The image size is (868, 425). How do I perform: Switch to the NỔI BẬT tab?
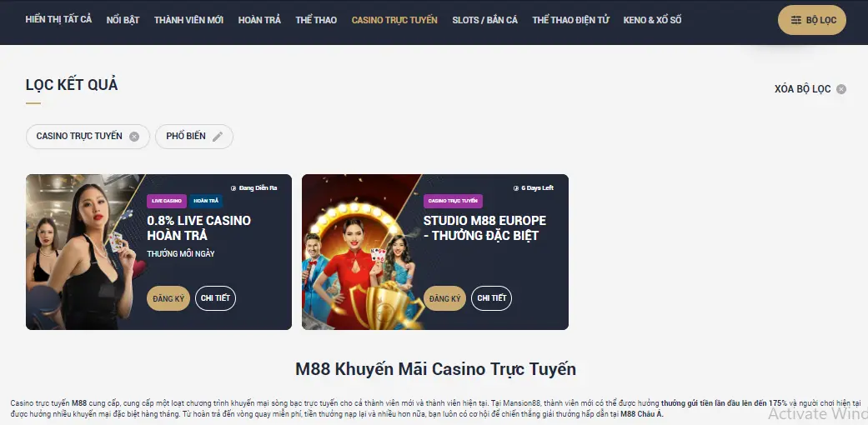123,20
